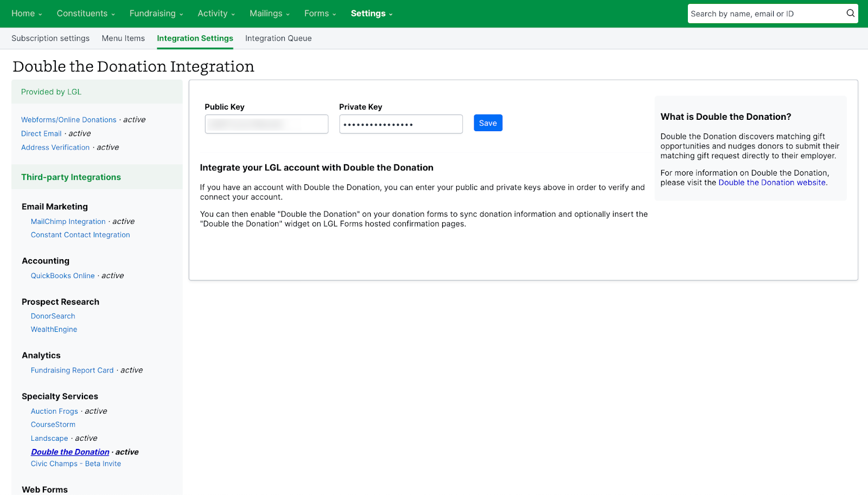Open Webforms/Online Donations link
The image size is (868, 495).
coord(69,120)
